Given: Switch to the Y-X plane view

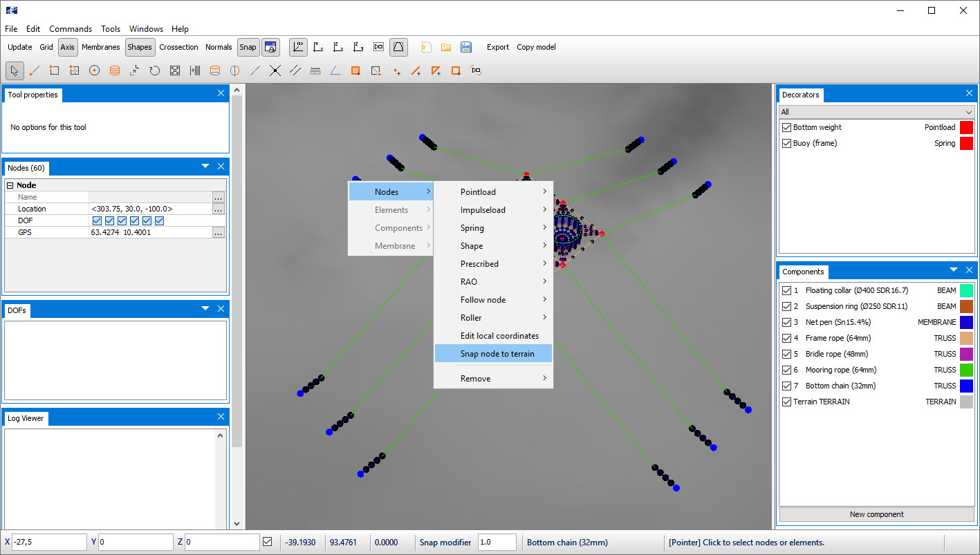Looking at the screenshot, I should pyautogui.click(x=319, y=47).
